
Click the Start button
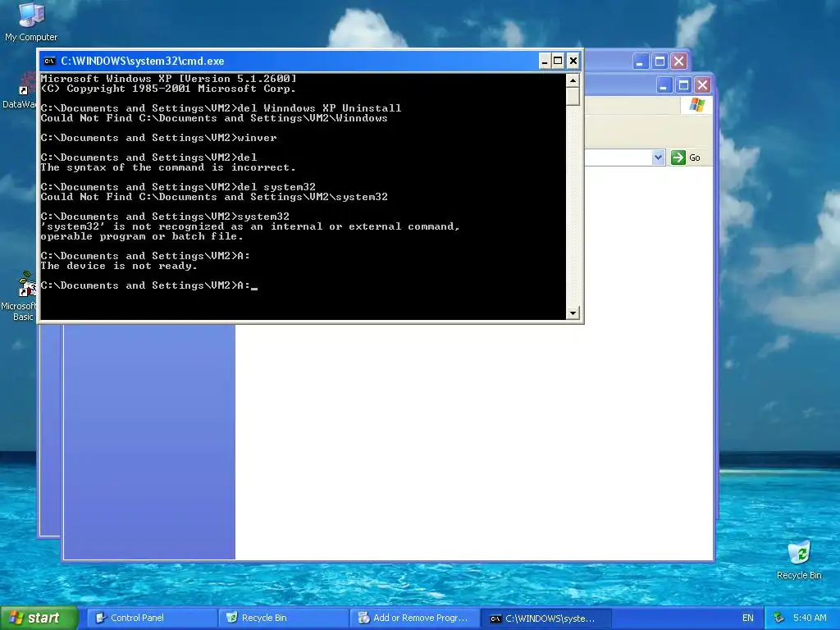38,618
